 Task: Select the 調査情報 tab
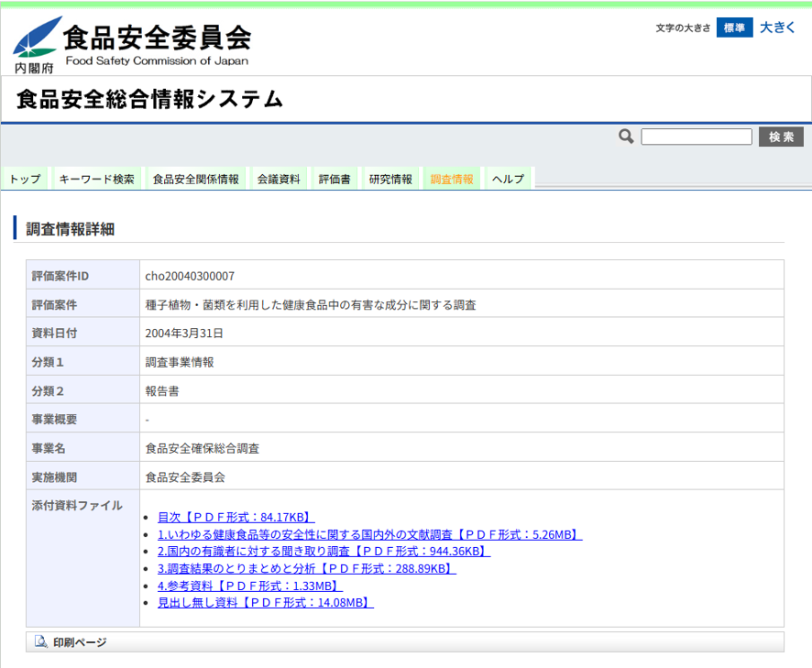(452, 180)
